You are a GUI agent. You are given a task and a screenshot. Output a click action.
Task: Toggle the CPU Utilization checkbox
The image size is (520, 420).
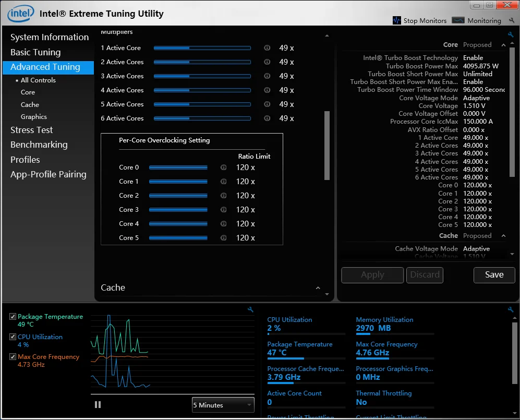13,337
